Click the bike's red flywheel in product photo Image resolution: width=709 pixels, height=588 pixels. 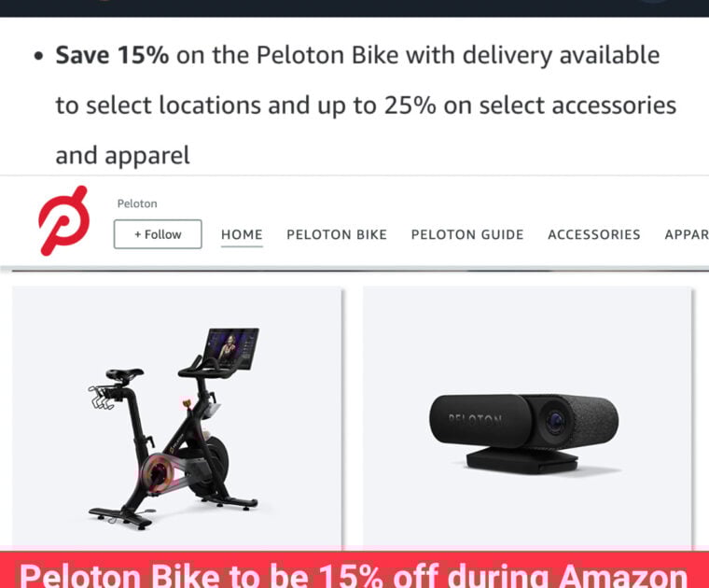157,473
